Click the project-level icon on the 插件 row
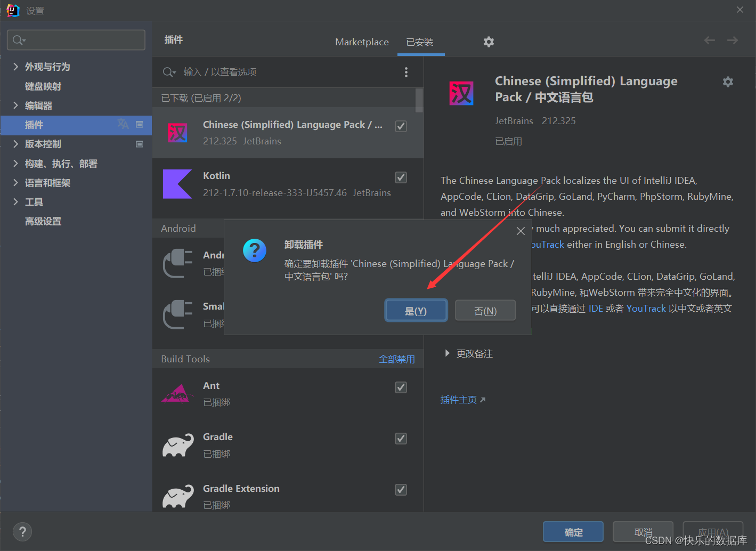756x551 pixels. click(140, 124)
